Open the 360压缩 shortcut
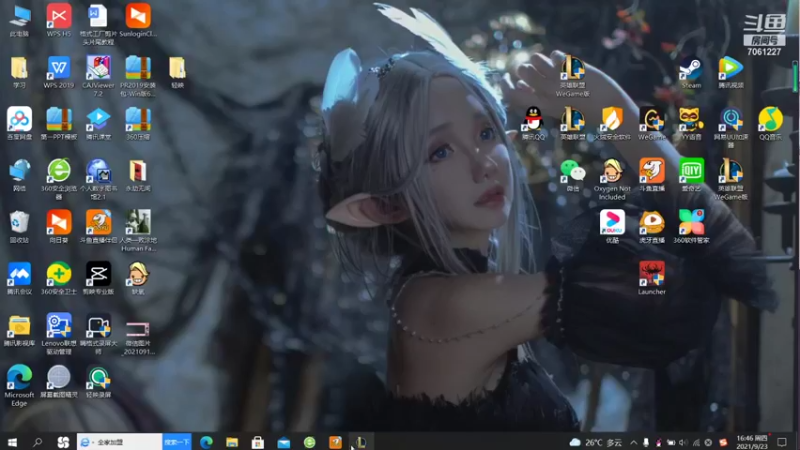Image resolution: width=800 pixels, height=450 pixels. (x=138, y=123)
